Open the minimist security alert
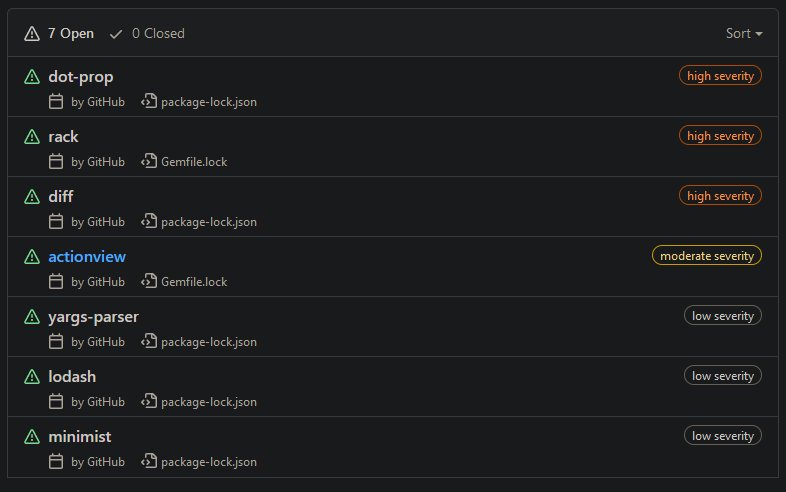 coord(80,437)
